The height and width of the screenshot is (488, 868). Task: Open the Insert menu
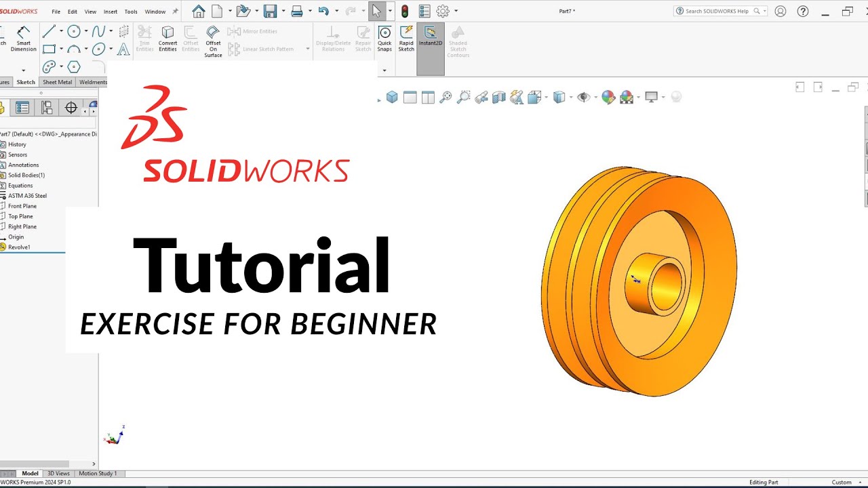[111, 12]
